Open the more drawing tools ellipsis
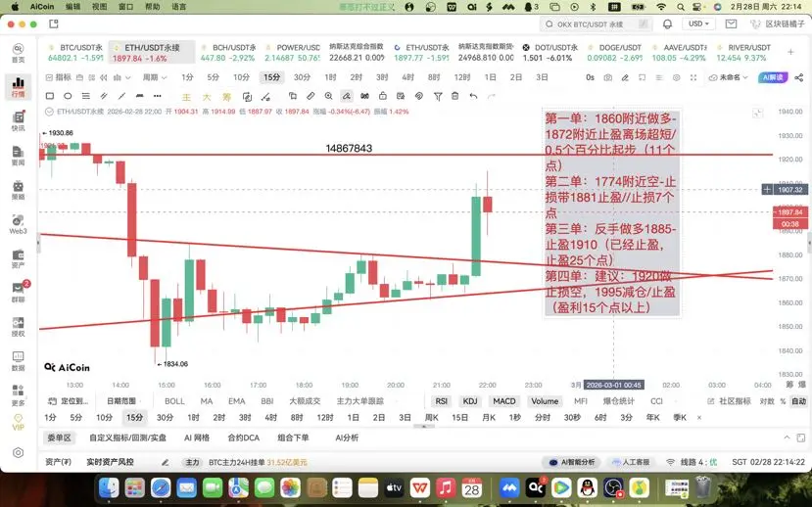This screenshot has width=812, height=507. coord(158,96)
